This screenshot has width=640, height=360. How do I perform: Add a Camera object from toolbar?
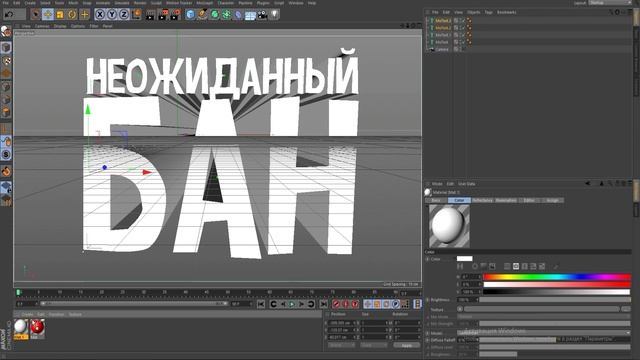(x=262, y=15)
